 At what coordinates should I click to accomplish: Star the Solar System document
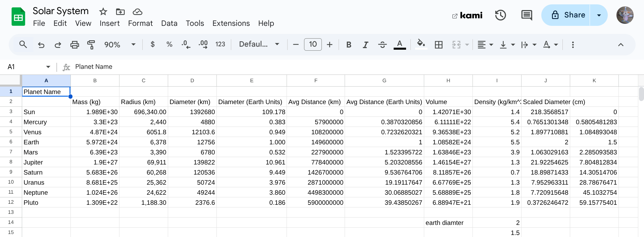[x=103, y=12]
